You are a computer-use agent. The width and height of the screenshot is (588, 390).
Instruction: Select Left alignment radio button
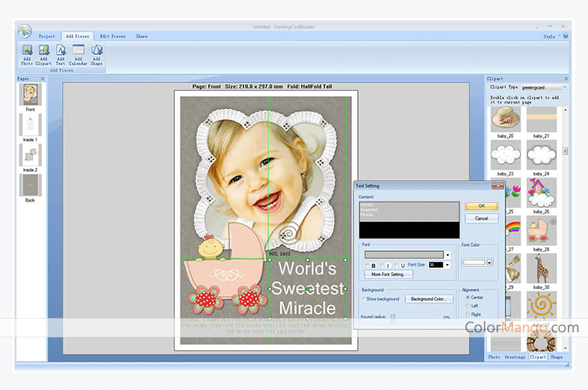(468, 305)
